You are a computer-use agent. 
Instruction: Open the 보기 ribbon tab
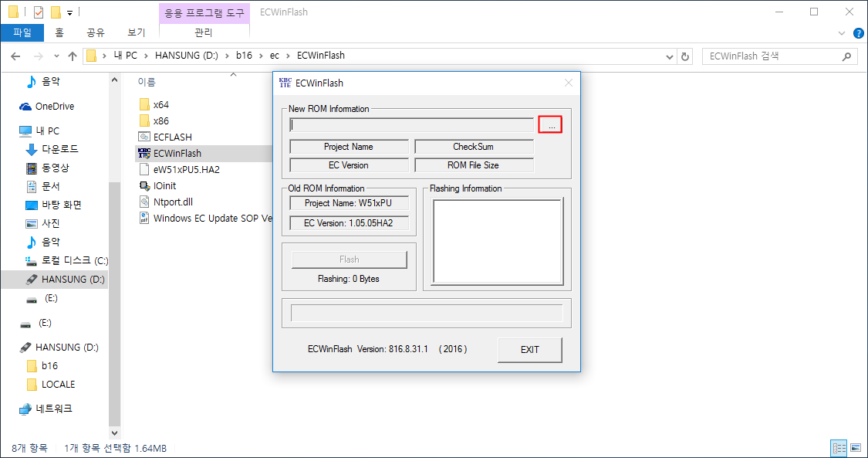coord(136,32)
